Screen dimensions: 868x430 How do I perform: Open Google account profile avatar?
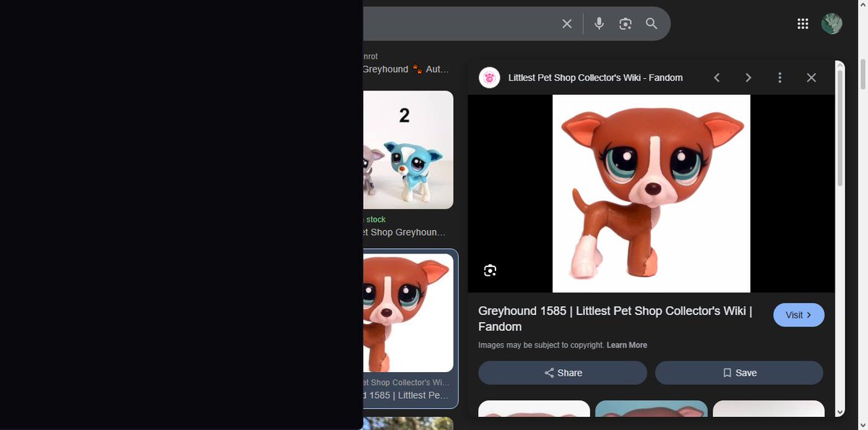[832, 24]
